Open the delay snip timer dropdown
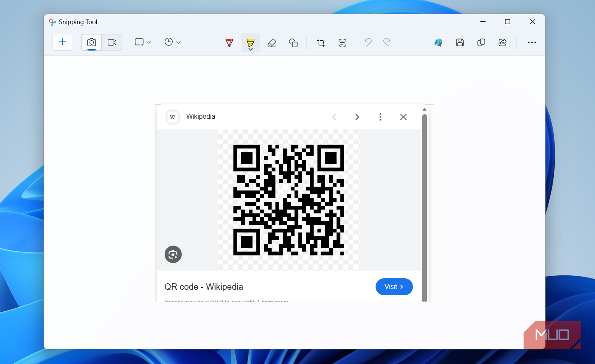The image size is (595, 364). pos(172,42)
